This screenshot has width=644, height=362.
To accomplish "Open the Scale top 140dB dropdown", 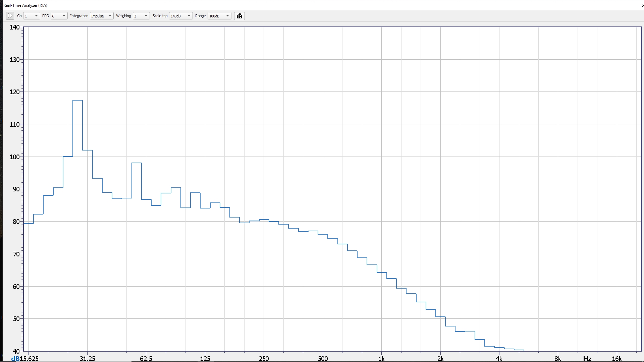I will pyautogui.click(x=181, y=16).
